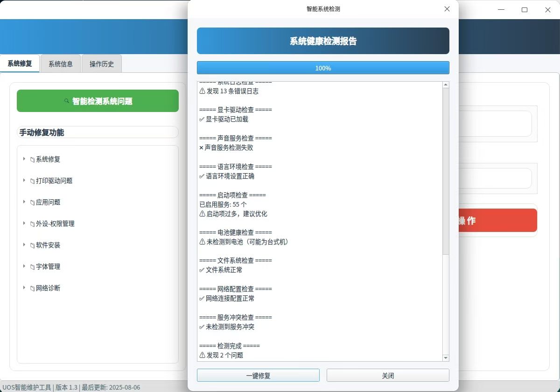560x392 pixels.
Task: Open the 系统信息 tab
Action: [61, 64]
